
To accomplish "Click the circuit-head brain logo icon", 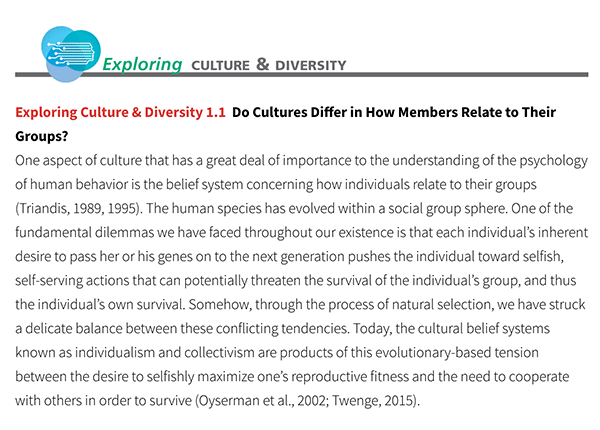I will point(71,54).
